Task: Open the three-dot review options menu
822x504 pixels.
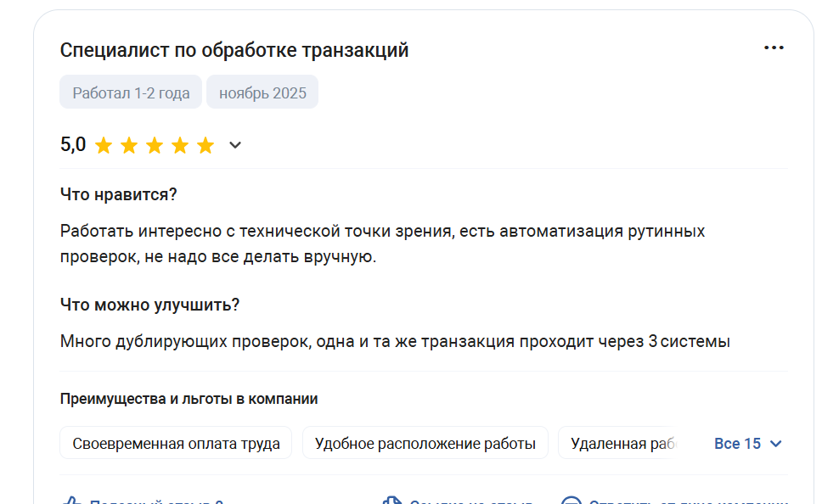Action: (774, 48)
